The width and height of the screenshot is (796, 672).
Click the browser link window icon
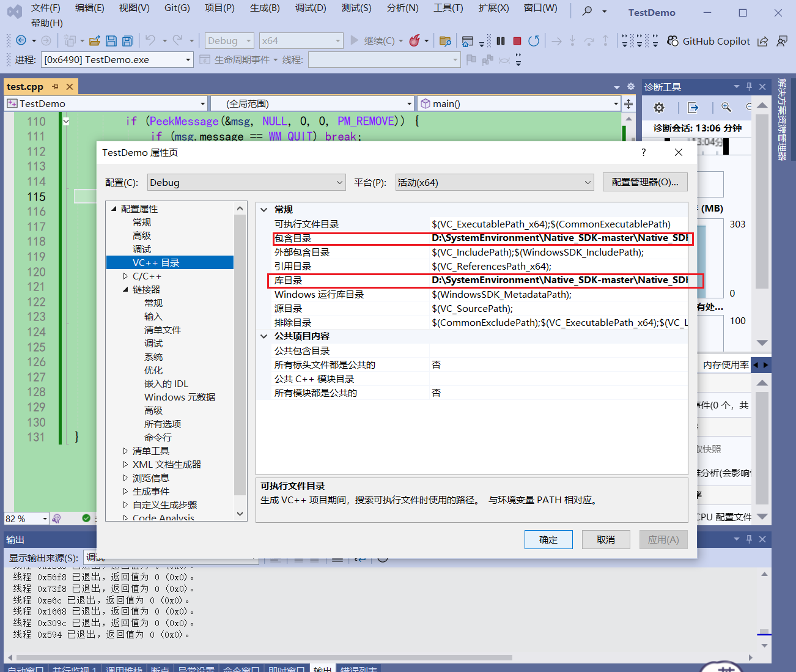click(x=468, y=41)
